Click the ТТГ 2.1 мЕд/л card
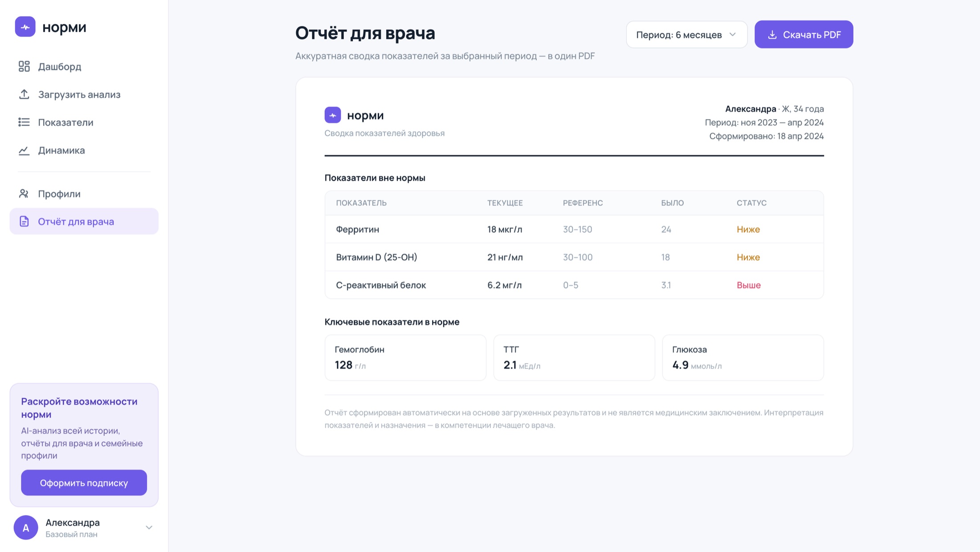The image size is (980, 552). (x=574, y=357)
